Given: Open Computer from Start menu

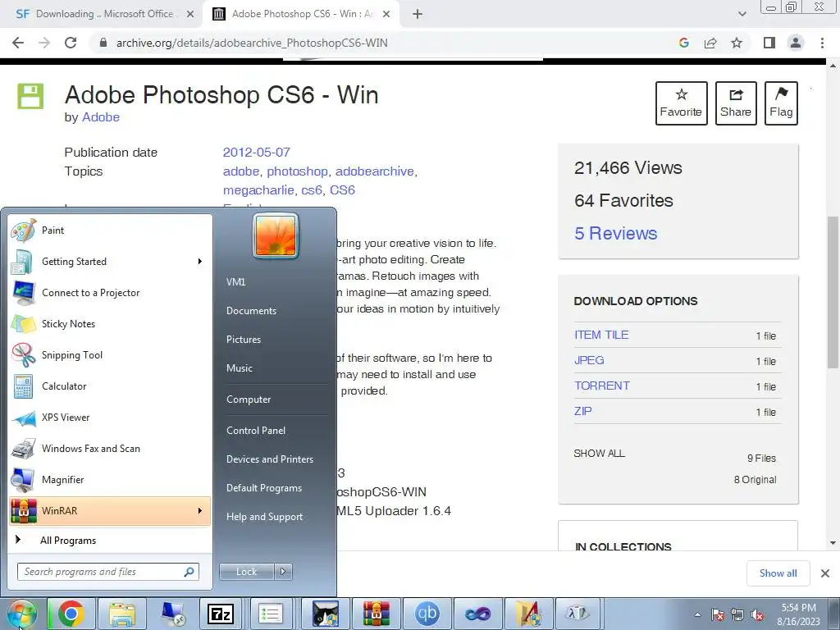Looking at the screenshot, I should pyautogui.click(x=249, y=399).
